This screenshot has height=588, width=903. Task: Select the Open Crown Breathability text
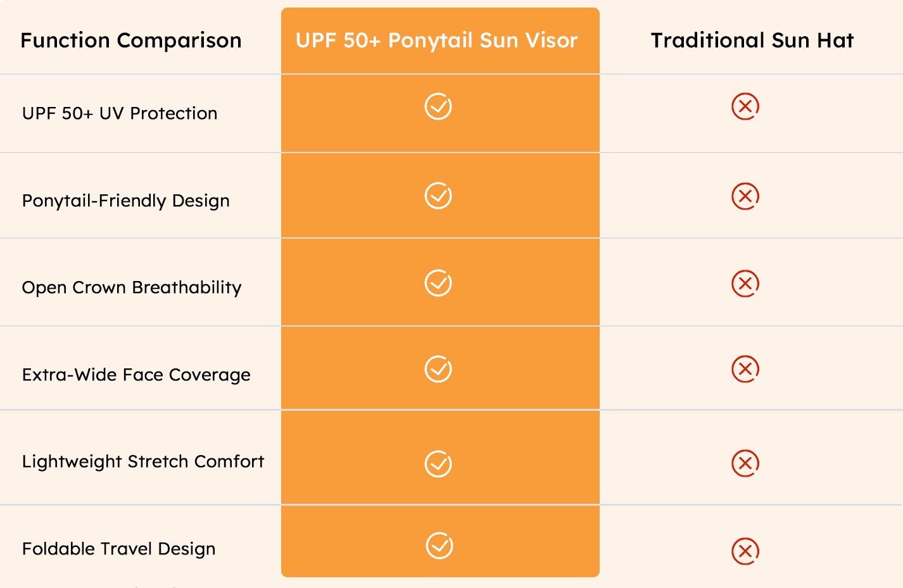point(132,287)
